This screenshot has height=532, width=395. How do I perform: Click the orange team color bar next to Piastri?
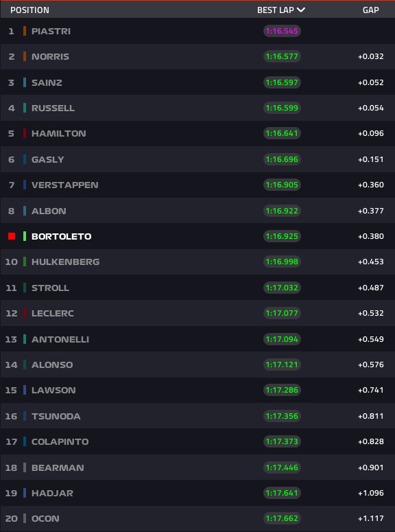(25, 31)
